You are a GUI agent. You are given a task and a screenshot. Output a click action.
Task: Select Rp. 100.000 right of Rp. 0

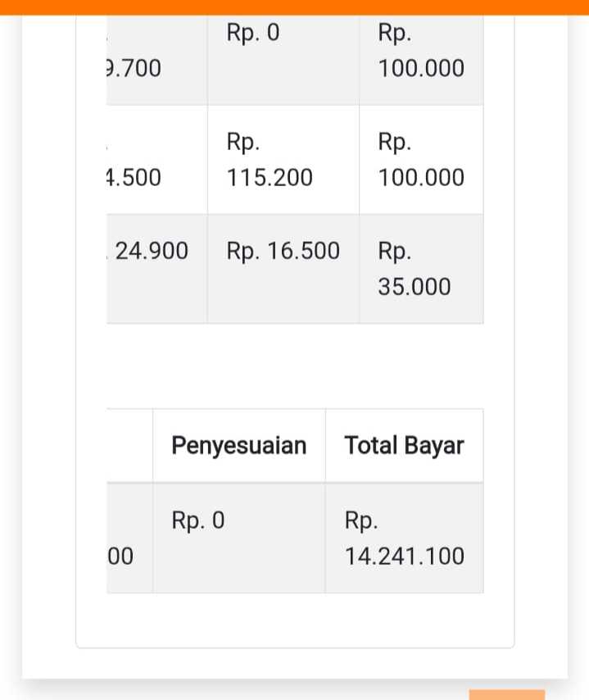(x=421, y=51)
